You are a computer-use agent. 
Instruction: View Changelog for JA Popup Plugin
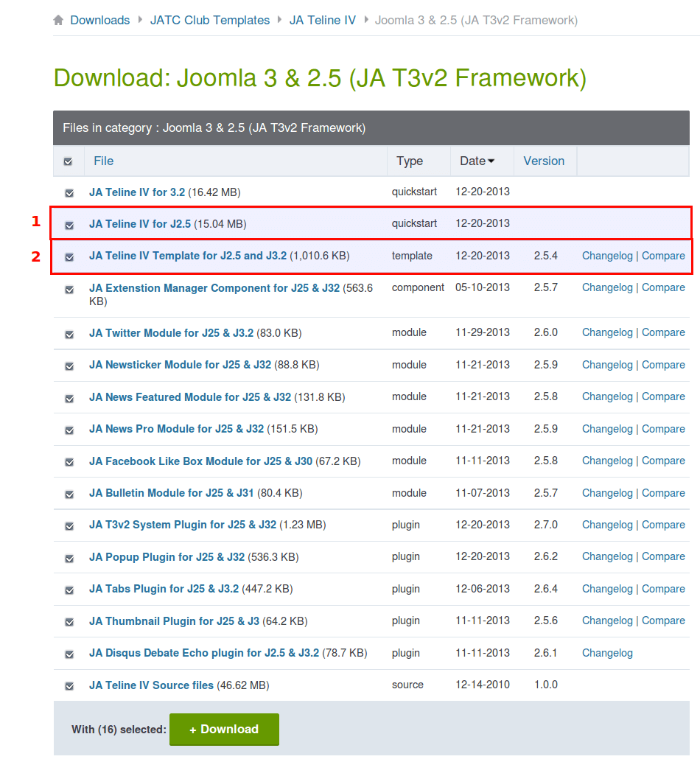607,556
